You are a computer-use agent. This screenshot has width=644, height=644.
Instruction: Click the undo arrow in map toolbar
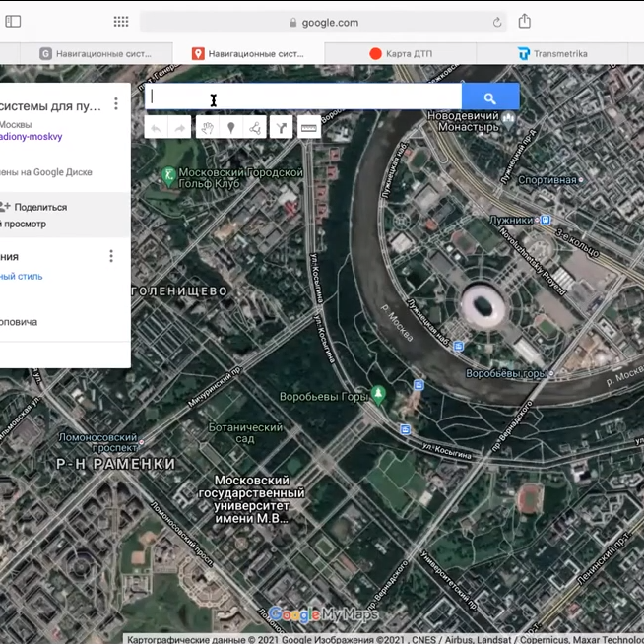tap(156, 128)
